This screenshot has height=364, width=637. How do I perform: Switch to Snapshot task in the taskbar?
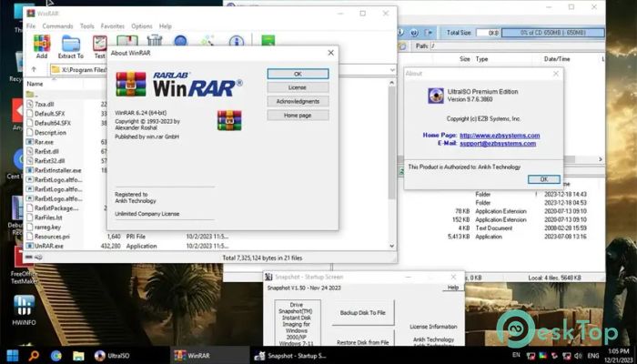(290, 356)
